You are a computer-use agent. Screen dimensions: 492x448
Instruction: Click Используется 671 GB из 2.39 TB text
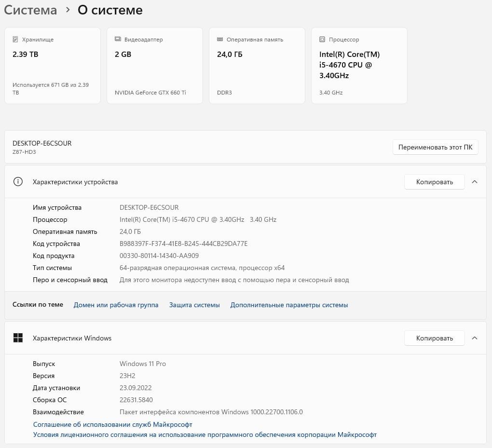pyautogui.click(x=51, y=88)
